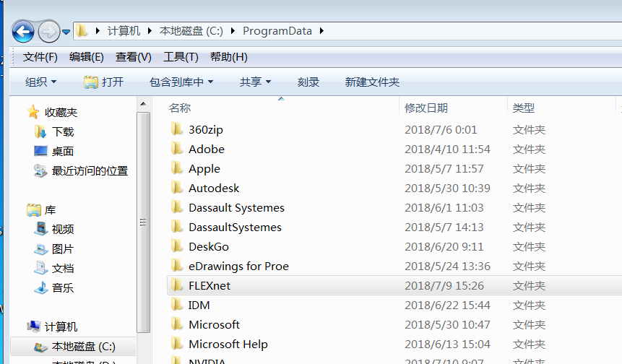Screen dimensions: 622x364
Task: Open the 帮助(H) menu
Action: 229,57
